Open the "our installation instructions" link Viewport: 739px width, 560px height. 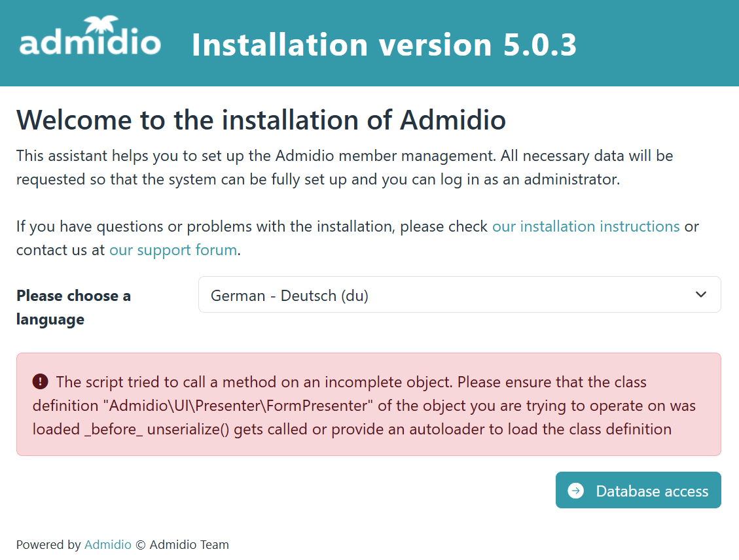586,226
